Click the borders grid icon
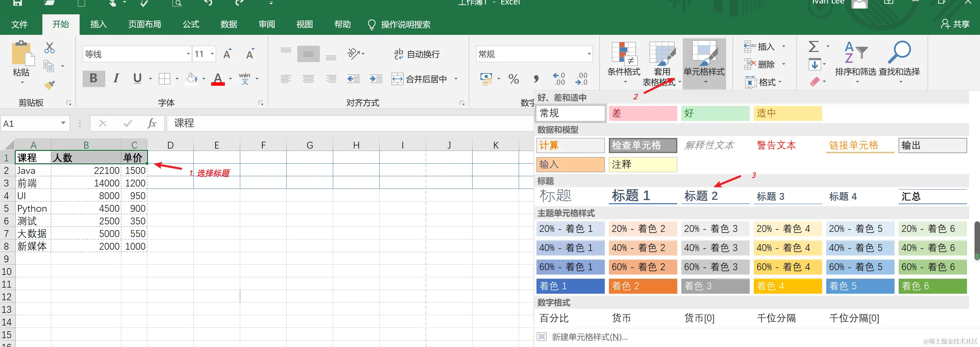Screen dimensions: 980x347 click(x=164, y=79)
